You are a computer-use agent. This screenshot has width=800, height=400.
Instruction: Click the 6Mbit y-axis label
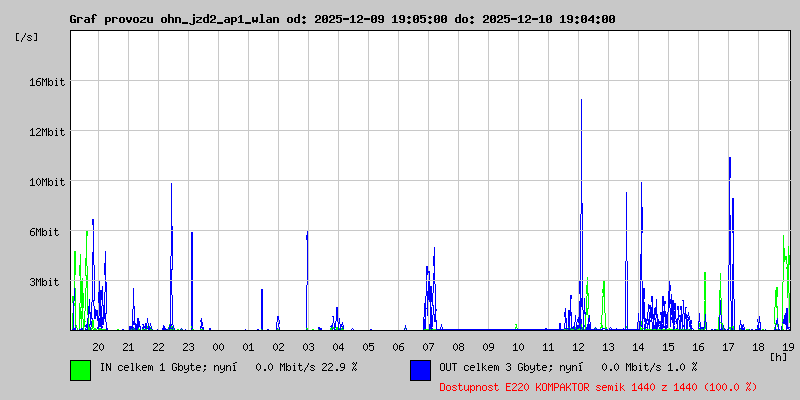tap(44, 232)
